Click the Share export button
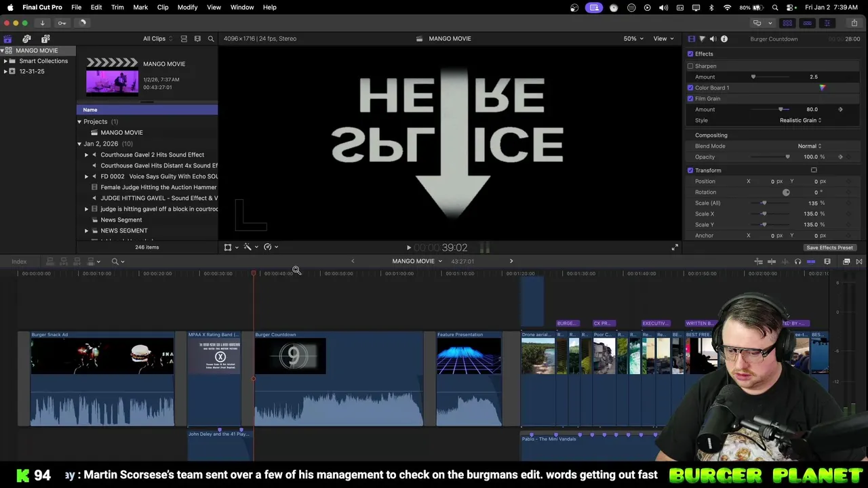868x488 pixels. [x=854, y=23]
